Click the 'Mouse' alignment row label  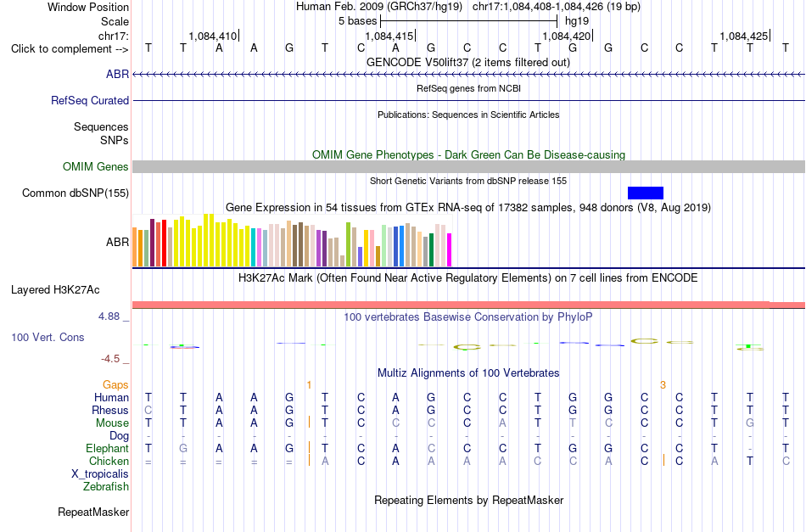point(112,423)
